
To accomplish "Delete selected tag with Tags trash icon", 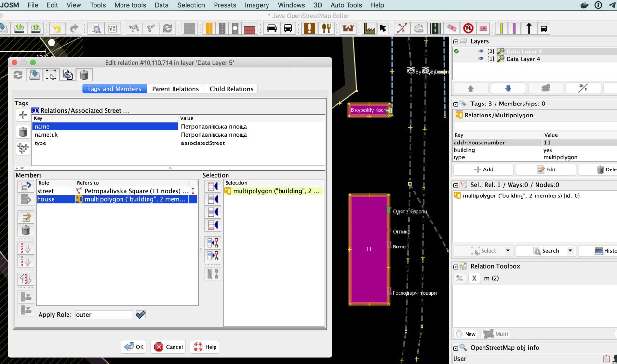I will coord(23,131).
